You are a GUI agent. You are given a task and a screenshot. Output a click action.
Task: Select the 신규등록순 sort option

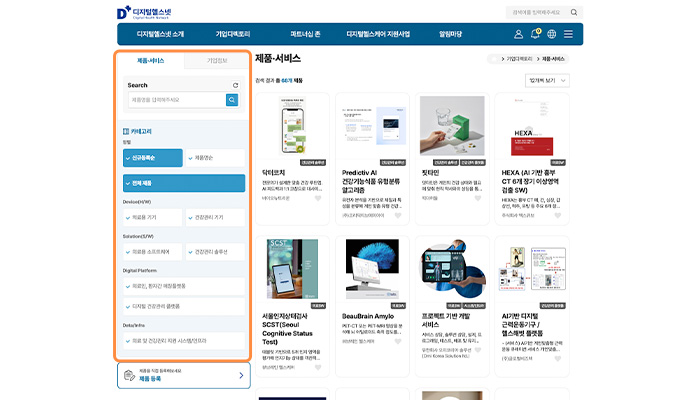[x=153, y=158]
